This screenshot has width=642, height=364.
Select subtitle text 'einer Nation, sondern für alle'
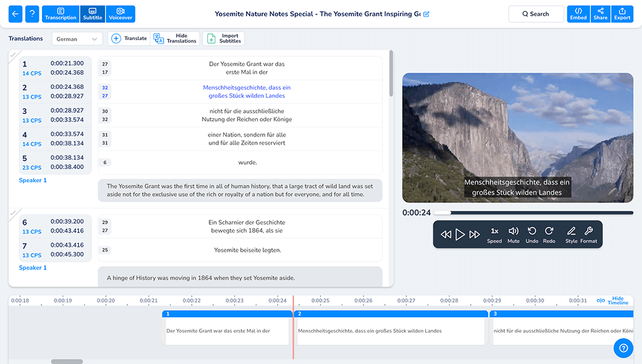246,135
